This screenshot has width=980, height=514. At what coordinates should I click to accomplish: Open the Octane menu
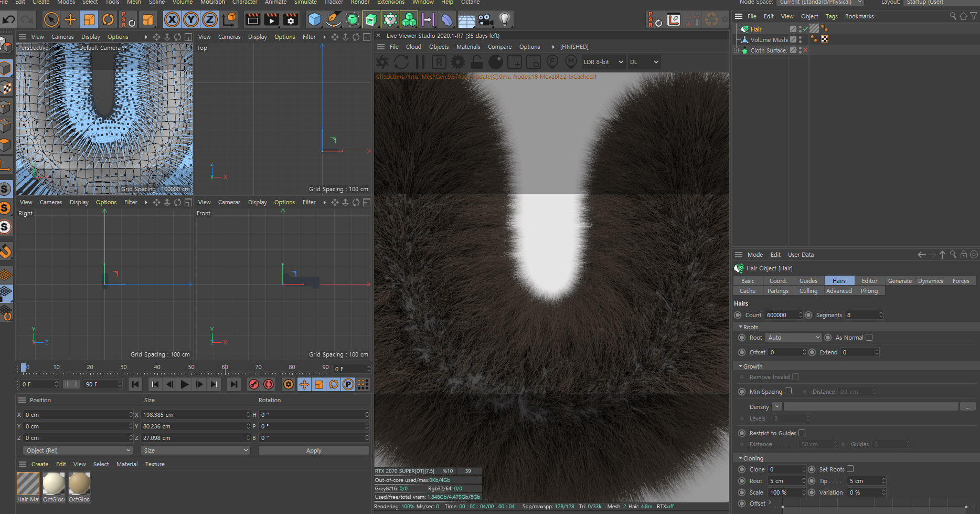coord(470,2)
